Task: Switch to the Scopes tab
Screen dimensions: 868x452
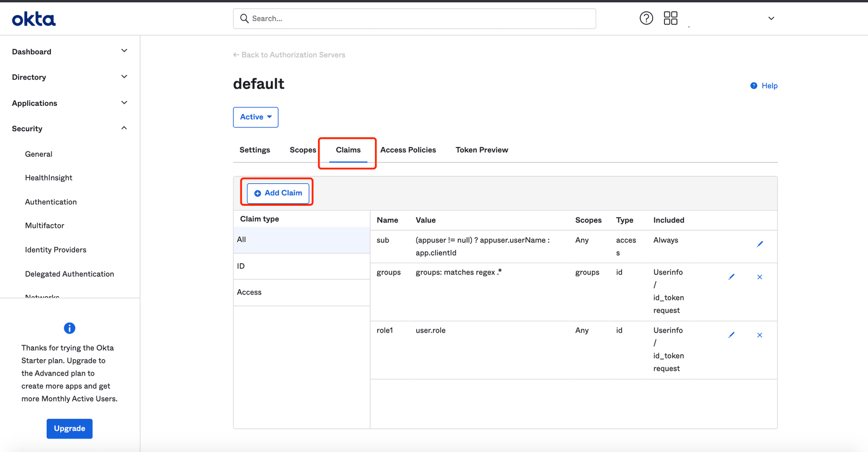Action: (303, 150)
